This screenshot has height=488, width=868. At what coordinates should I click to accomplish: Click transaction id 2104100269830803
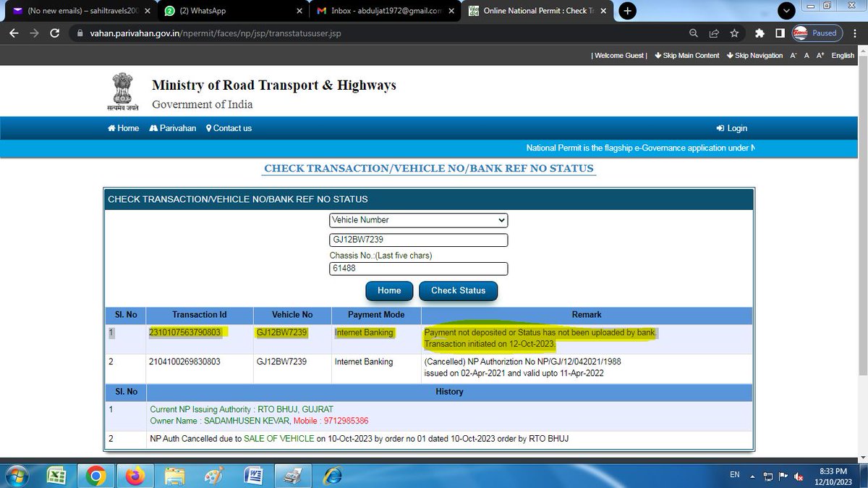(185, 362)
